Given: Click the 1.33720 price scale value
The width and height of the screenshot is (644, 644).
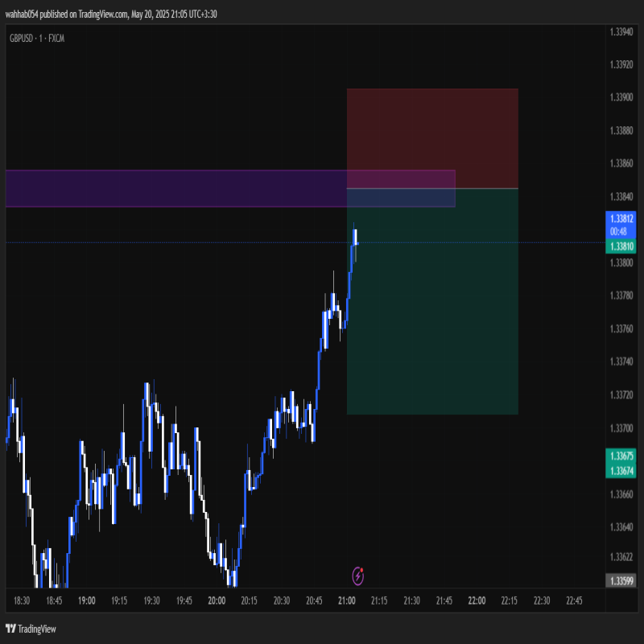Looking at the screenshot, I should point(621,394).
